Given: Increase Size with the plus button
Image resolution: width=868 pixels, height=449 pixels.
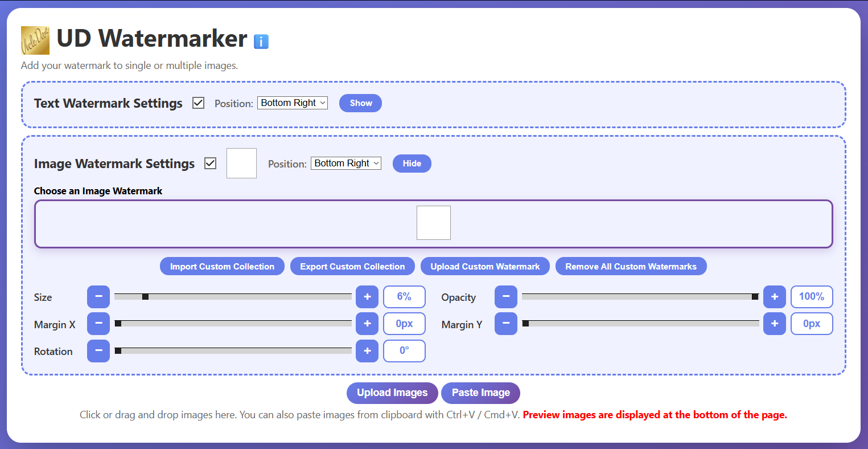Looking at the screenshot, I should pos(367,297).
